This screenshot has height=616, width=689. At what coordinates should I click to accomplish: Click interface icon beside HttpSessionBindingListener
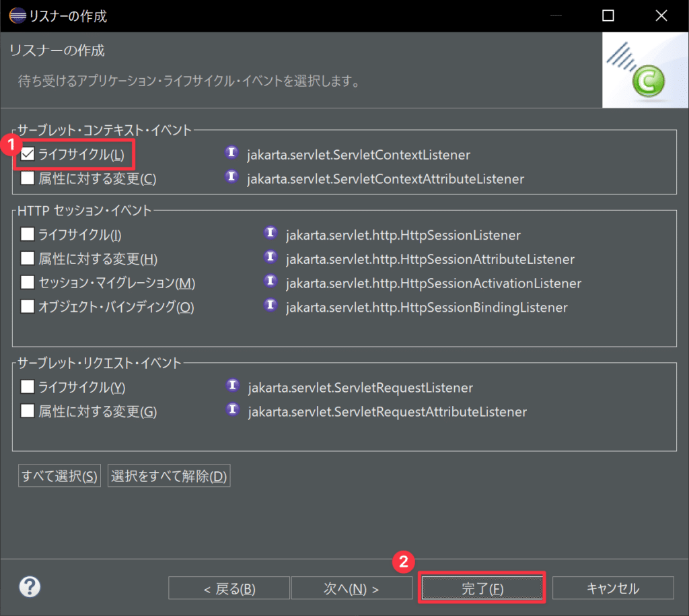point(270,307)
